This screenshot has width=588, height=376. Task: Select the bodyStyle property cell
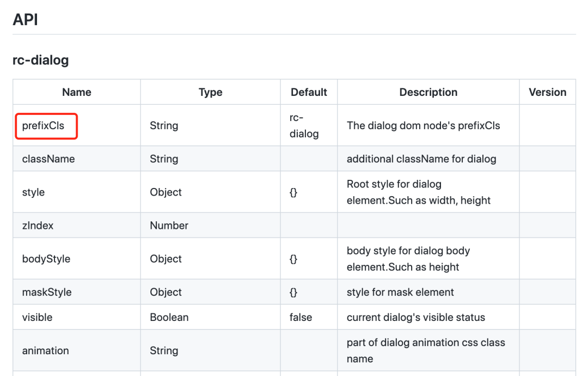pyautogui.click(x=46, y=259)
